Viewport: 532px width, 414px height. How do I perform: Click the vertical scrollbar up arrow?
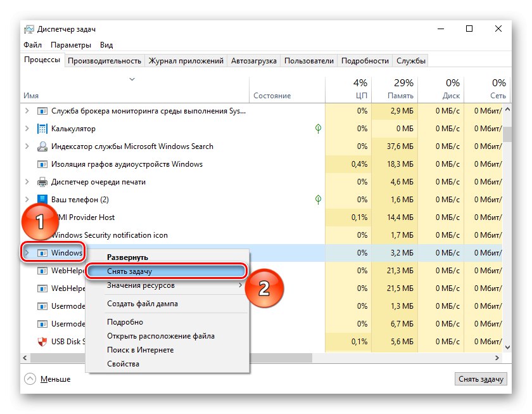[x=507, y=109]
